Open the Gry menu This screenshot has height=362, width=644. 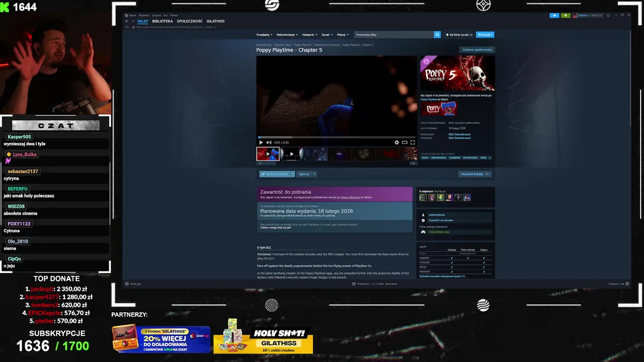pyautogui.click(x=166, y=16)
